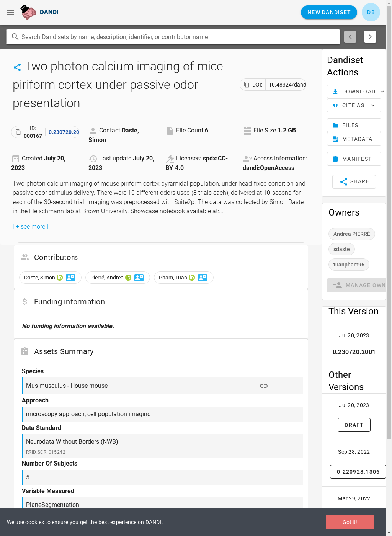Open the Files view
Image resolution: width=392 pixels, height=536 pixels.
coord(354,125)
